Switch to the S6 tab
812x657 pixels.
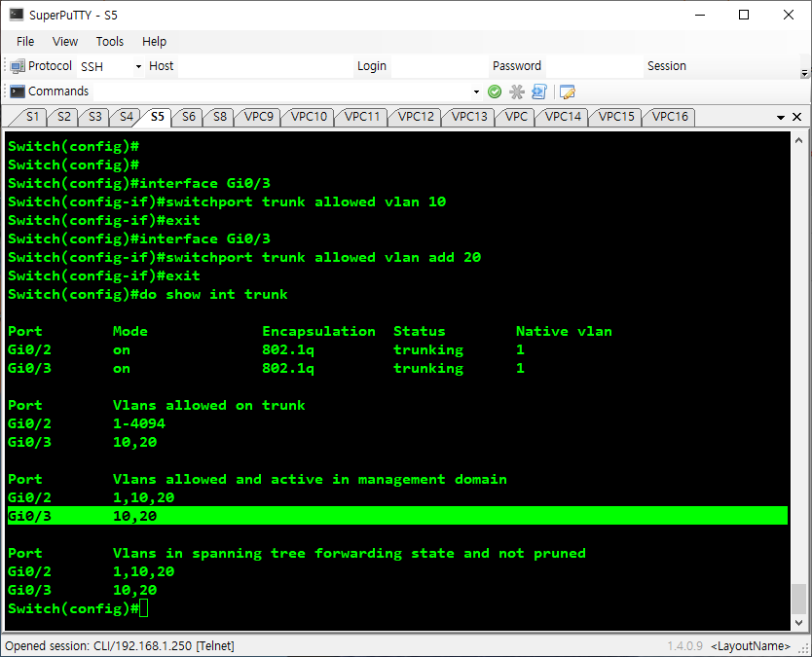[189, 117]
